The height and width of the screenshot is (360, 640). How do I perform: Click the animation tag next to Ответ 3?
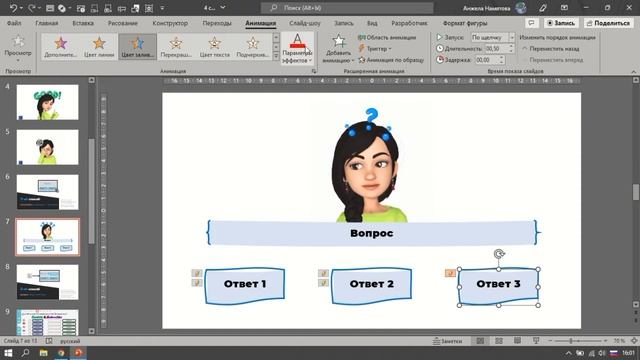pos(450,273)
